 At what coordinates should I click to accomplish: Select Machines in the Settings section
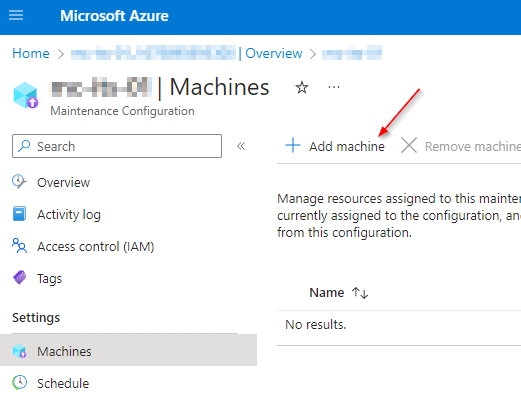[128, 351]
